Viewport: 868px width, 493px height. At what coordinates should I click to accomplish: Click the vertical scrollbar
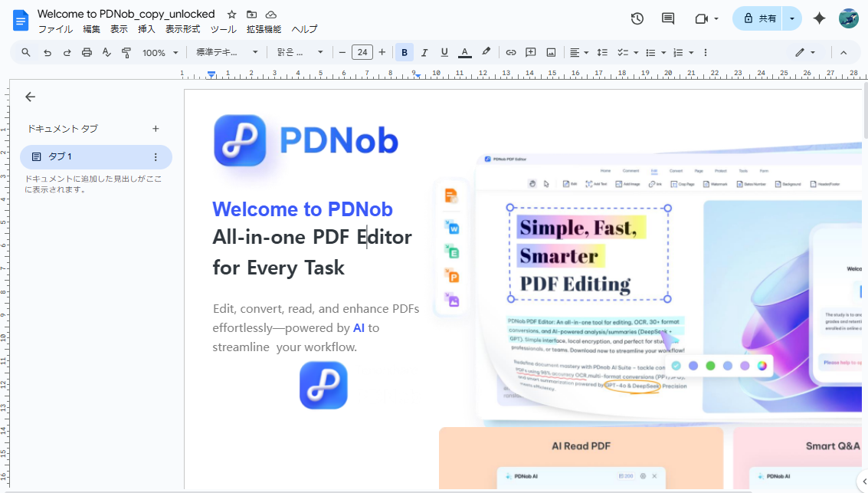coord(865,110)
